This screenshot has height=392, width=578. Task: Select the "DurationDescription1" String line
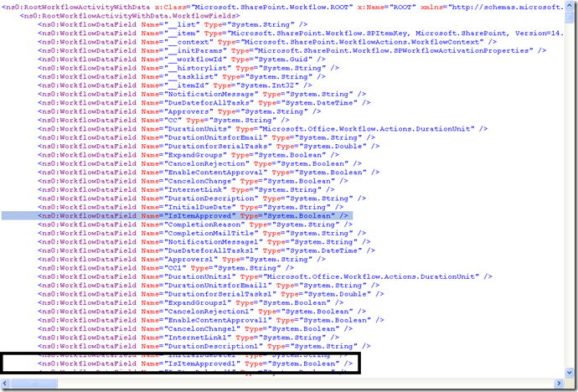(x=204, y=346)
